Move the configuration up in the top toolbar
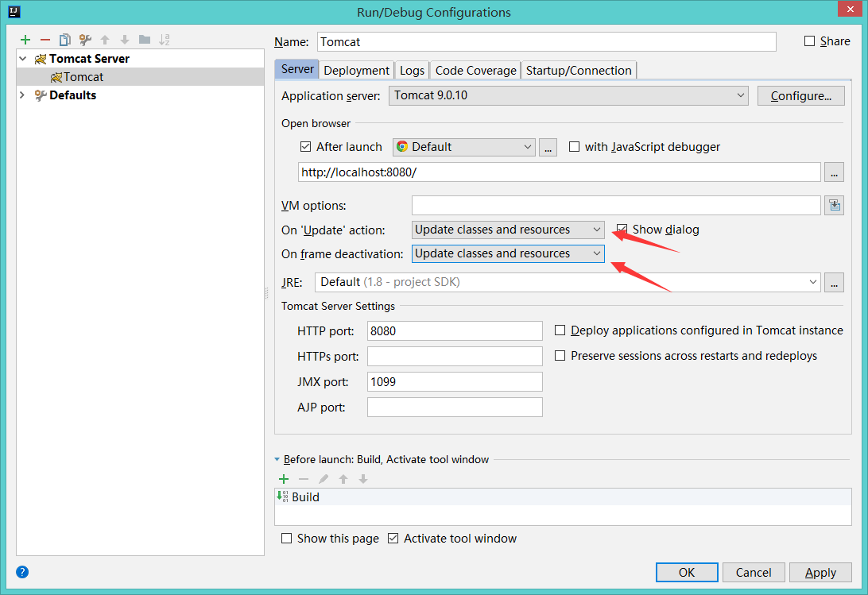This screenshot has height=595, width=868. (x=105, y=39)
